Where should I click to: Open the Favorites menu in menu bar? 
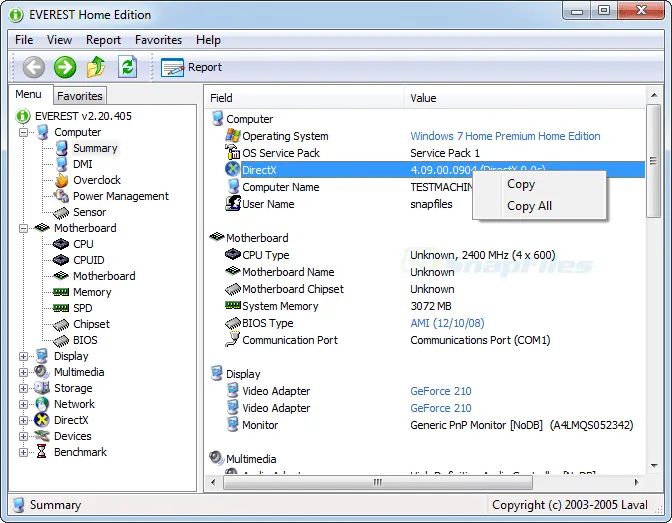(x=159, y=40)
